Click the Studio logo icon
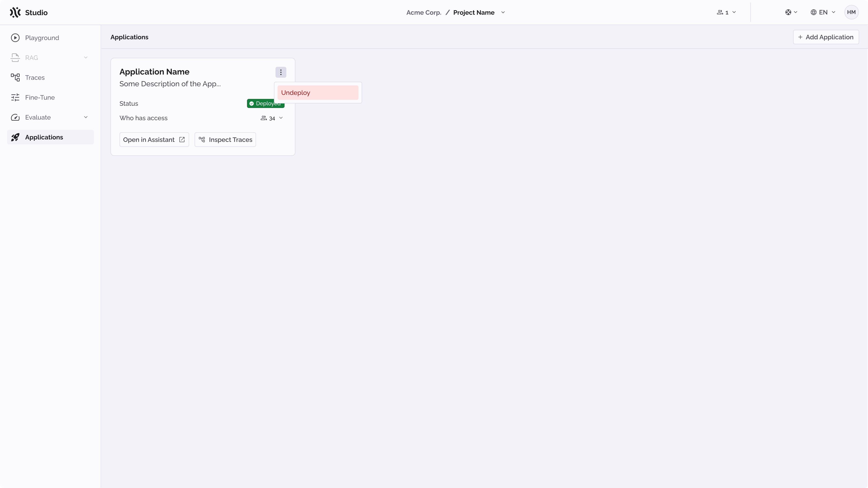Screen dimensions: 868x488 pos(15,12)
